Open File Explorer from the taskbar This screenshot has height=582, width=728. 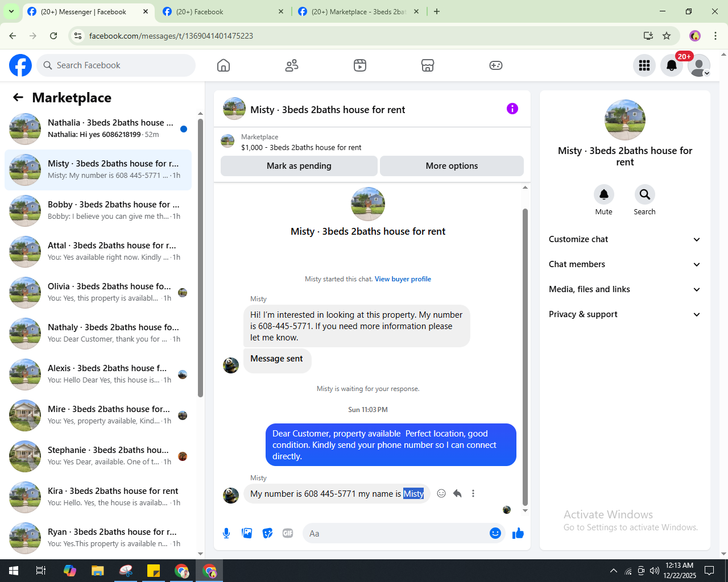click(98, 571)
